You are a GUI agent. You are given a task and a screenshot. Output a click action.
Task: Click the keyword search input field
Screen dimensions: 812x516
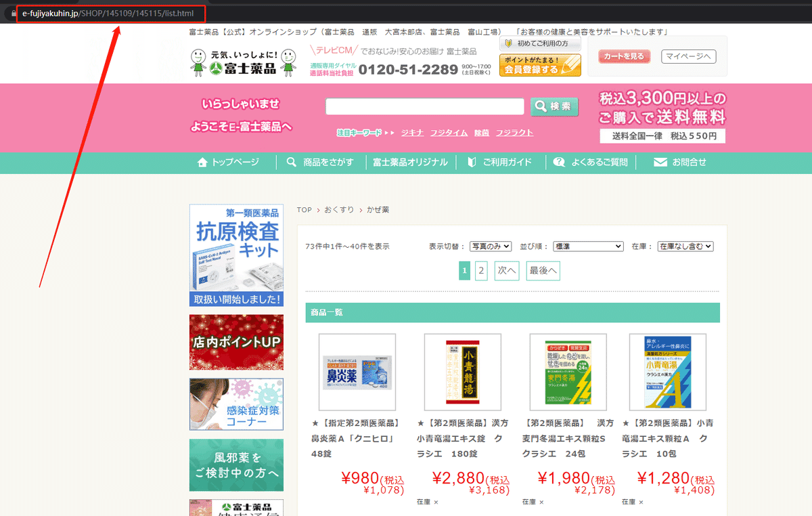[x=425, y=106]
